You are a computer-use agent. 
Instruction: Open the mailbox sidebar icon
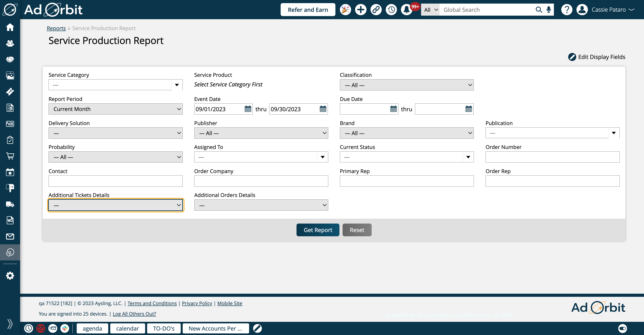[x=10, y=188]
